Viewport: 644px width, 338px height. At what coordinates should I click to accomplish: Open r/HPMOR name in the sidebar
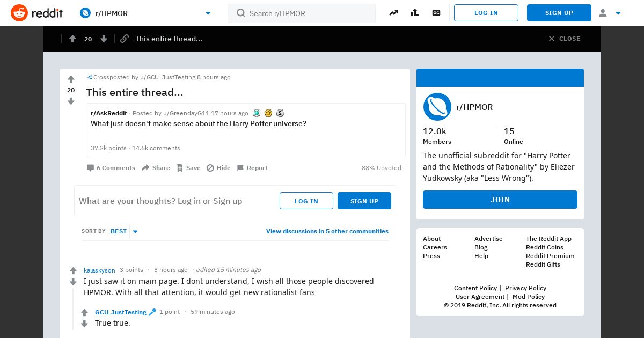(x=474, y=107)
